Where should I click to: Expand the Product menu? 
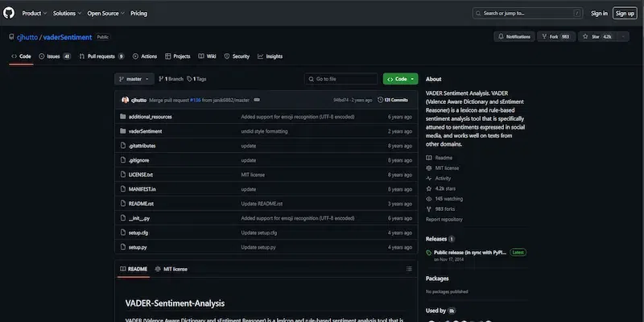coord(35,13)
